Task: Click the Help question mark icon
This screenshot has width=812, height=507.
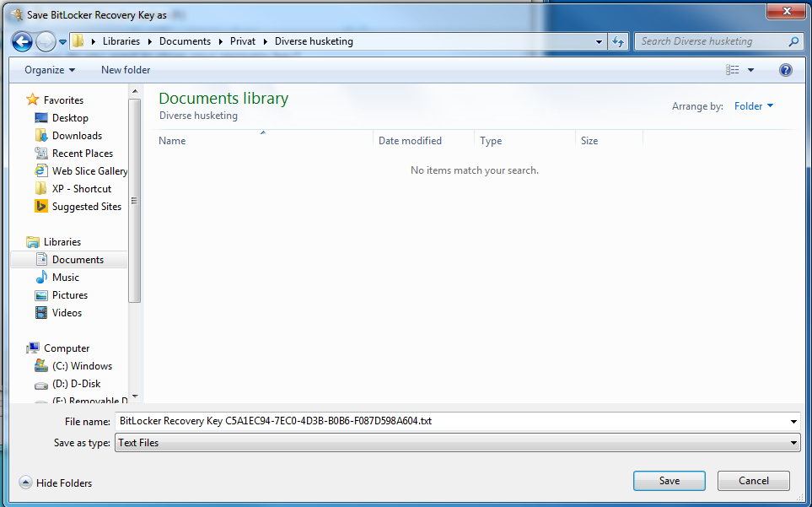Action: click(786, 70)
